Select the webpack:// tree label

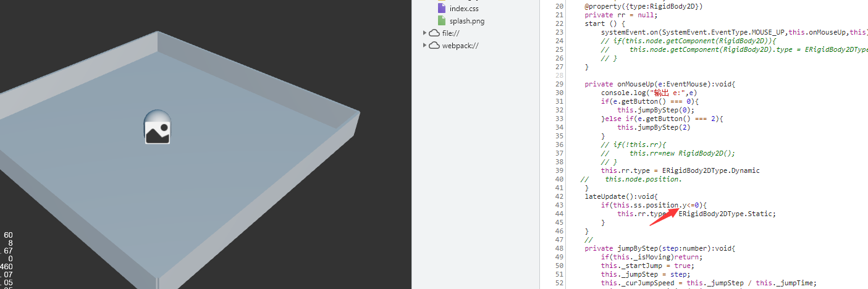[x=460, y=45]
